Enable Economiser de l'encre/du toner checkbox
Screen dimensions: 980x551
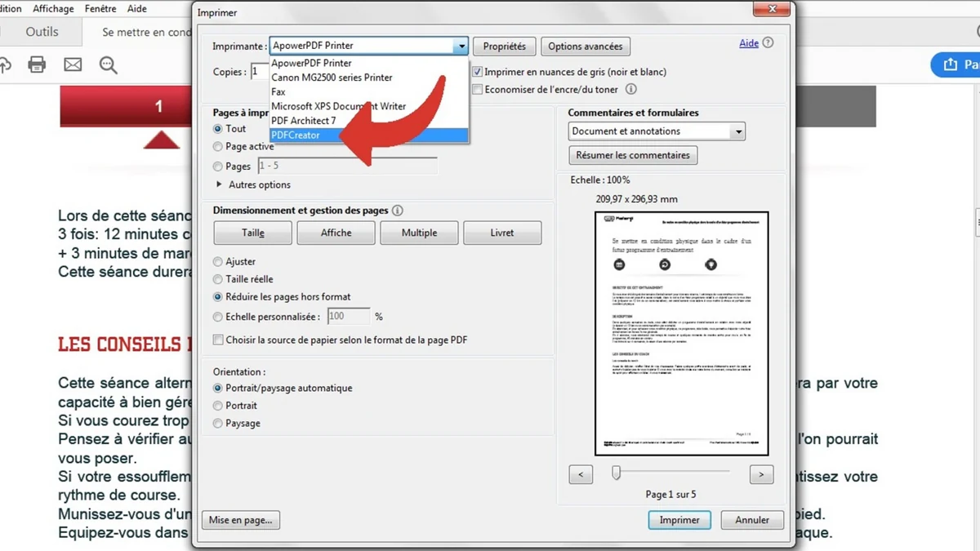click(x=478, y=90)
